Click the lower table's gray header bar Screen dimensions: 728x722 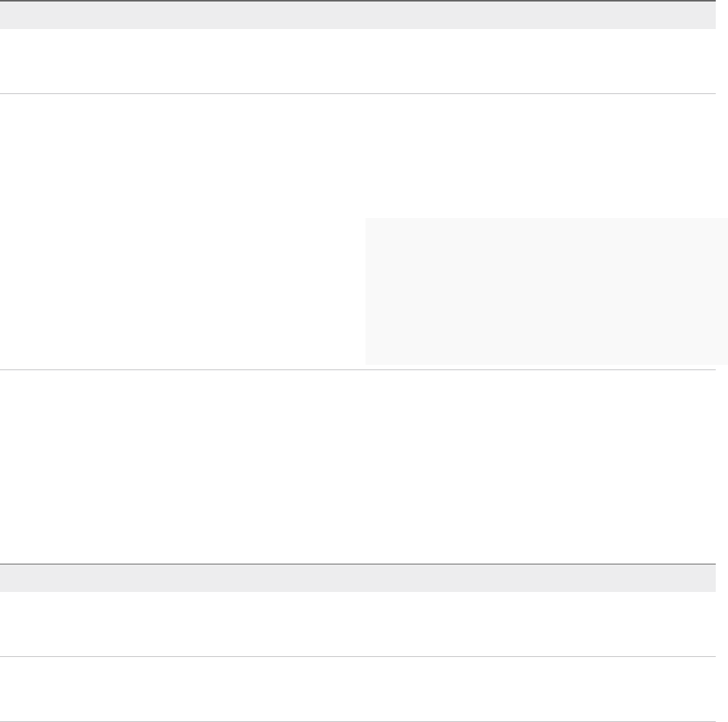coord(358,577)
